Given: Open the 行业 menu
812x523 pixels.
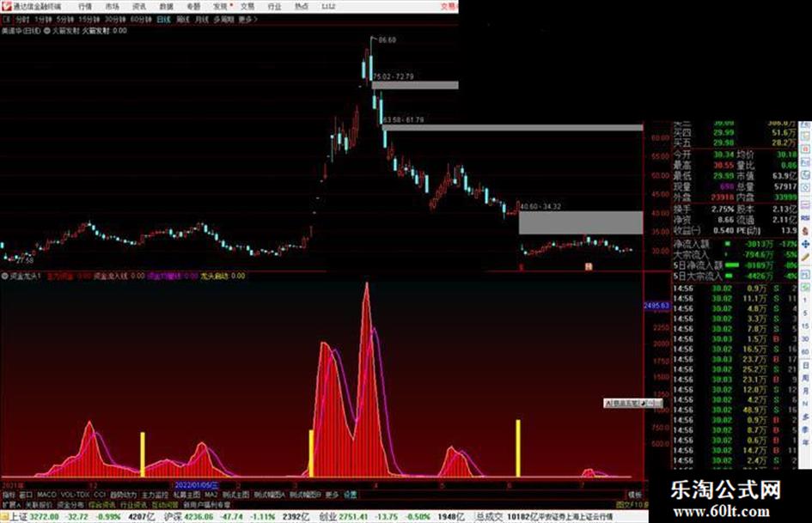Looking at the screenshot, I should click(x=274, y=7).
